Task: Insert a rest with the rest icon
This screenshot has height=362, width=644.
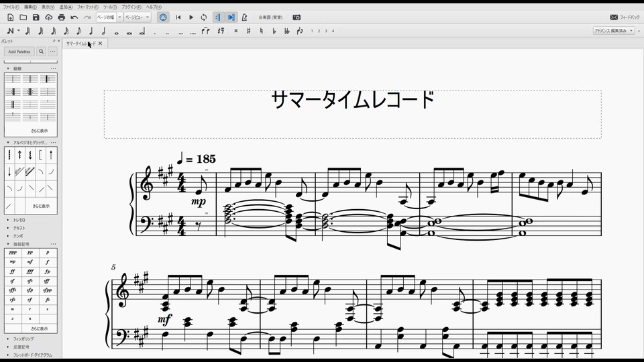Action: tap(221, 31)
